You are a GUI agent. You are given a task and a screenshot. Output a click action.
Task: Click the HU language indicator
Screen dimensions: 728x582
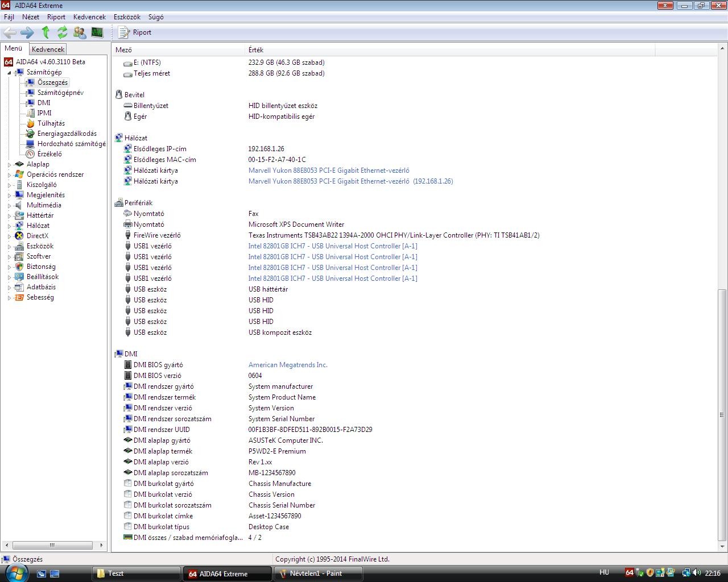click(604, 573)
